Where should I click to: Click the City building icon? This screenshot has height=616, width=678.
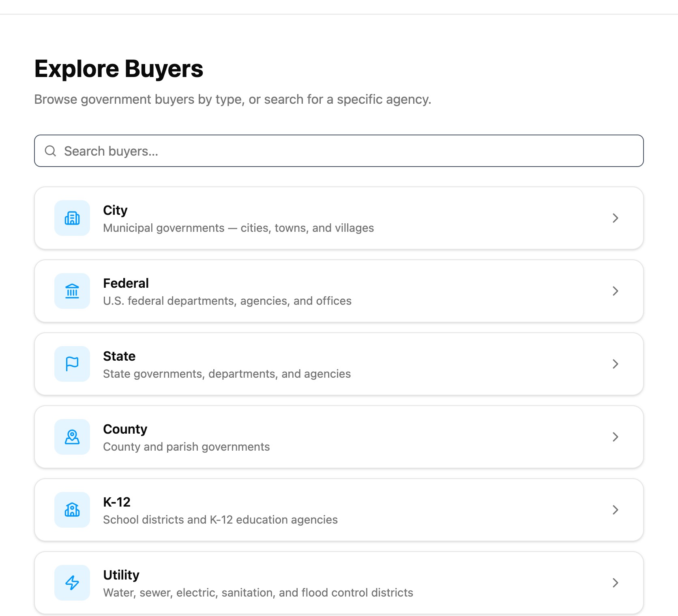(x=72, y=218)
